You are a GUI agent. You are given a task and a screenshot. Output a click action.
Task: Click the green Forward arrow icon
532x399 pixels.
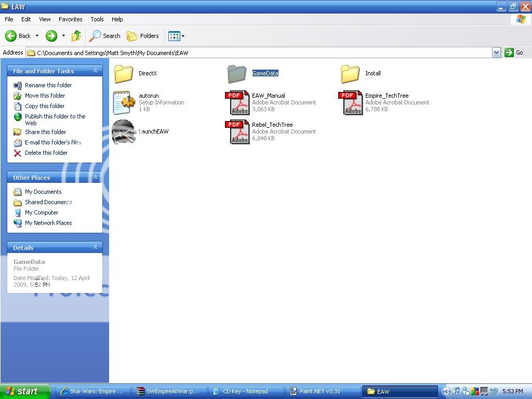tap(51, 36)
